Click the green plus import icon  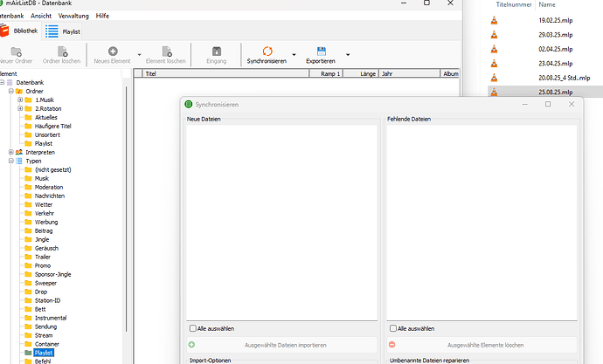pyautogui.click(x=191, y=345)
